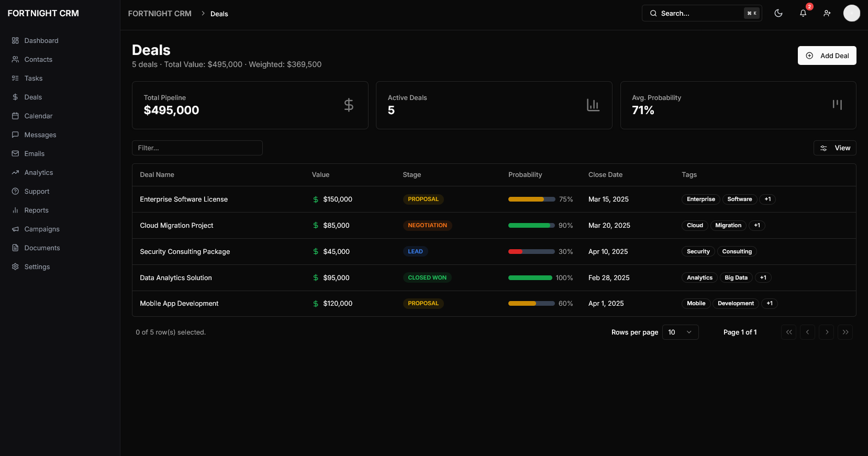Toggle dark mode with the moon icon
This screenshot has height=456, width=868.
click(778, 13)
